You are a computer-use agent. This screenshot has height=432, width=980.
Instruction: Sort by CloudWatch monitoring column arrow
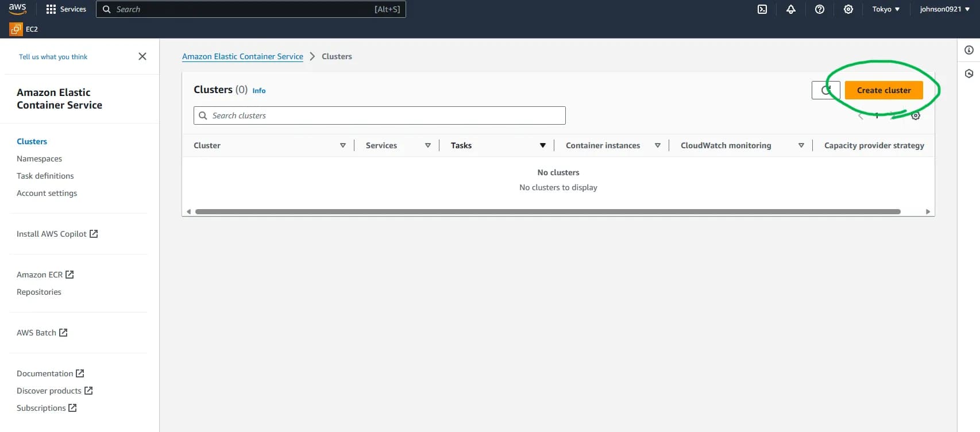coord(801,145)
